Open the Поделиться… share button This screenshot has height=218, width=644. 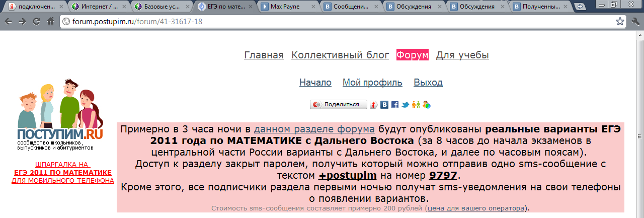tap(339, 105)
